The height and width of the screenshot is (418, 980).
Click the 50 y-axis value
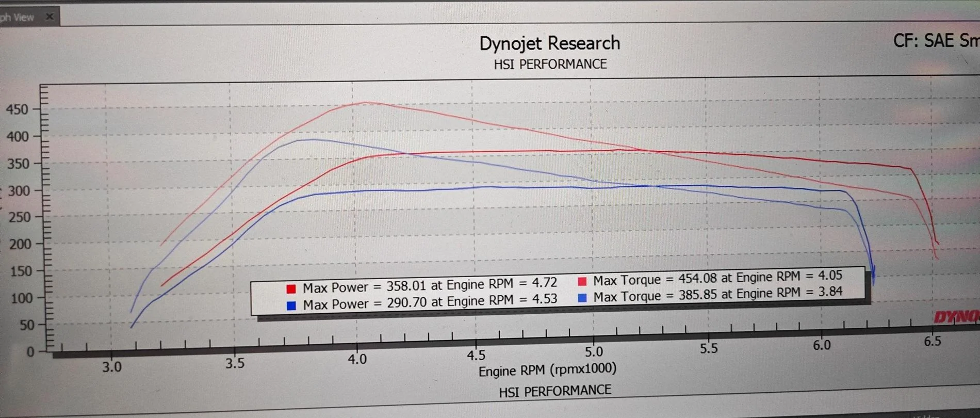(x=27, y=325)
